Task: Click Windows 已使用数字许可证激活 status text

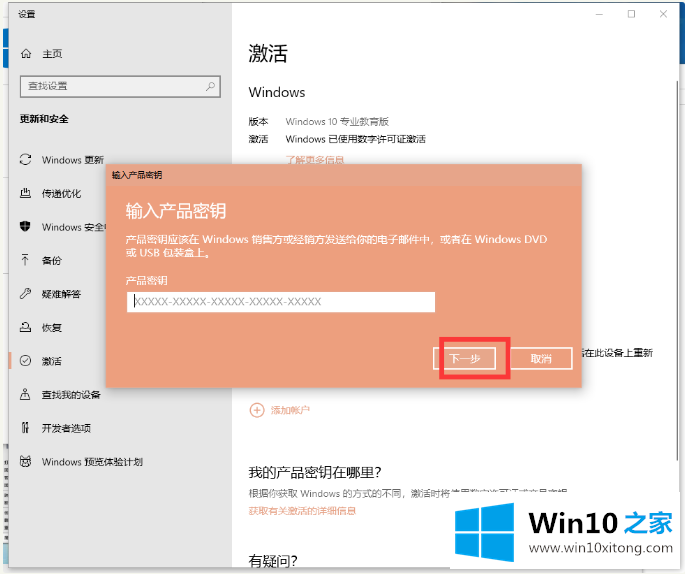Action: click(355, 139)
